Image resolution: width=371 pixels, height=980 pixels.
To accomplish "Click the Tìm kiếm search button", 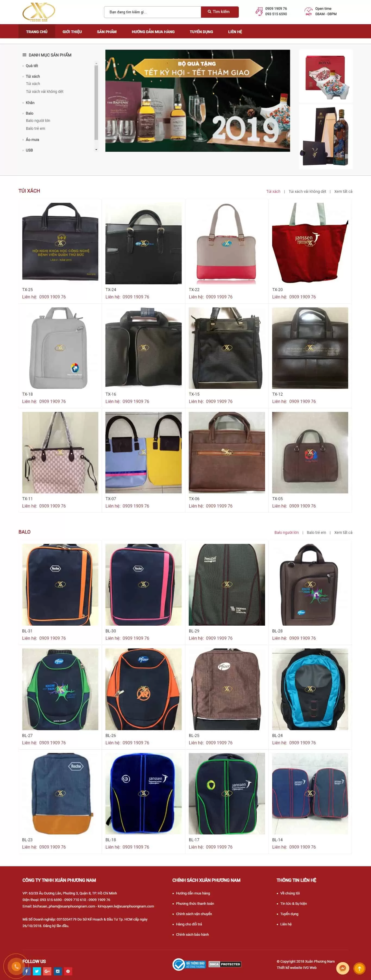I will [219, 12].
